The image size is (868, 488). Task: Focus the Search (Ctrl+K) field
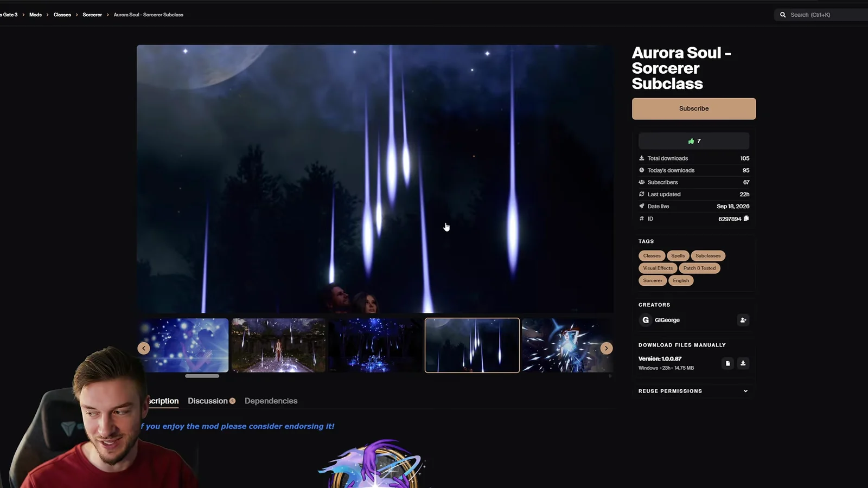(821, 15)
